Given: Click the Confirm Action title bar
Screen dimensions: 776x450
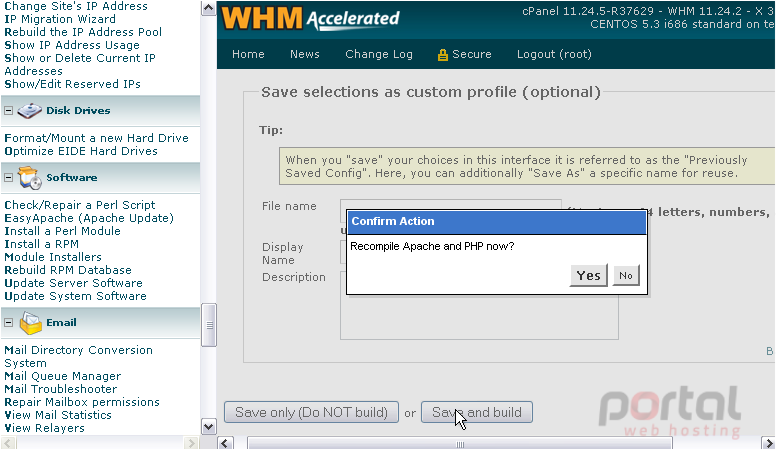Looking at the screenshot, I should tap(496, 221).
